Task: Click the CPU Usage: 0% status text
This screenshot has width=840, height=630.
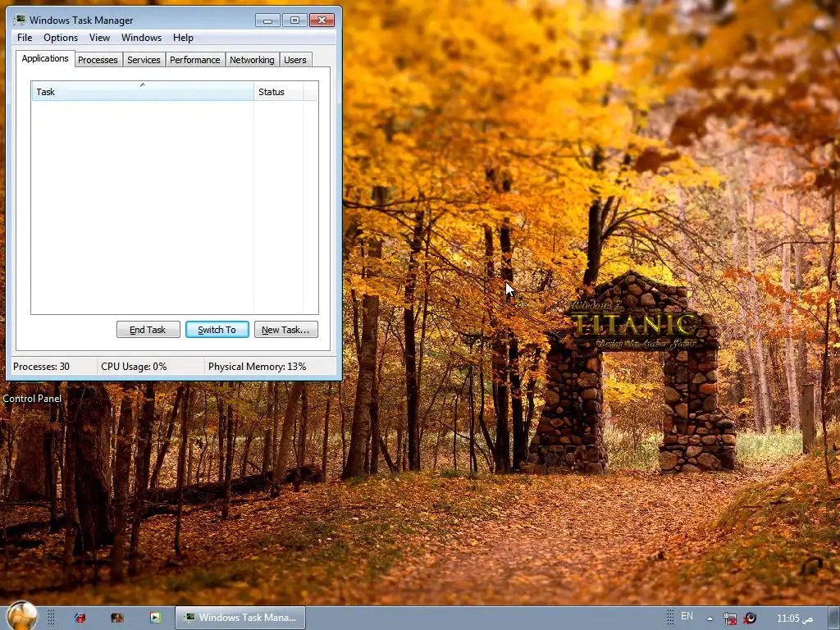Action: [134, 367]
